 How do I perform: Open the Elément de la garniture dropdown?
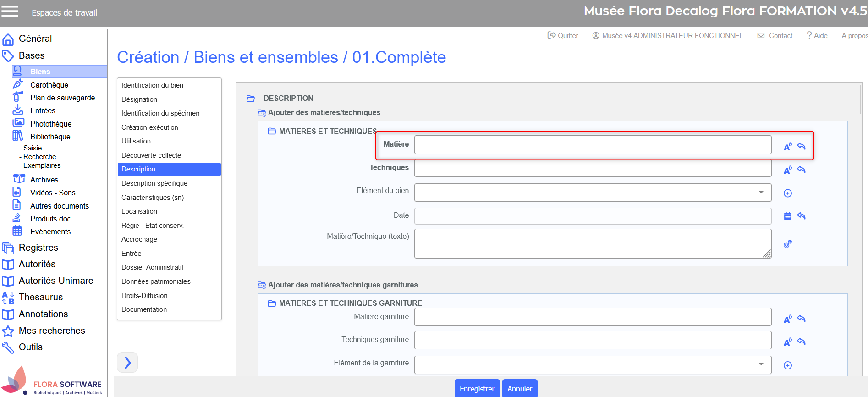tap(592, 365)
